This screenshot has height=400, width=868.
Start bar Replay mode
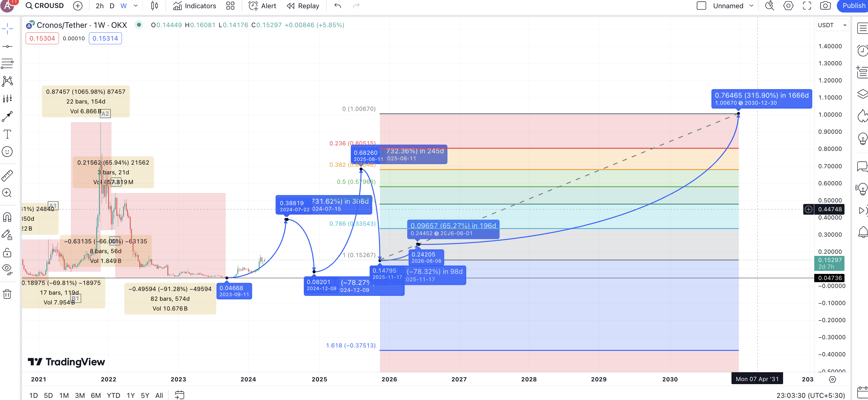click(x=303, y=6)
